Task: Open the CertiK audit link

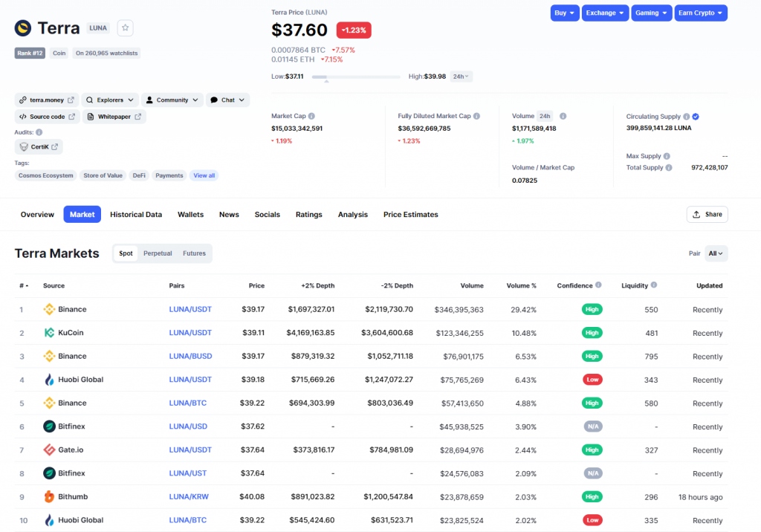Action: coord(39,146)
